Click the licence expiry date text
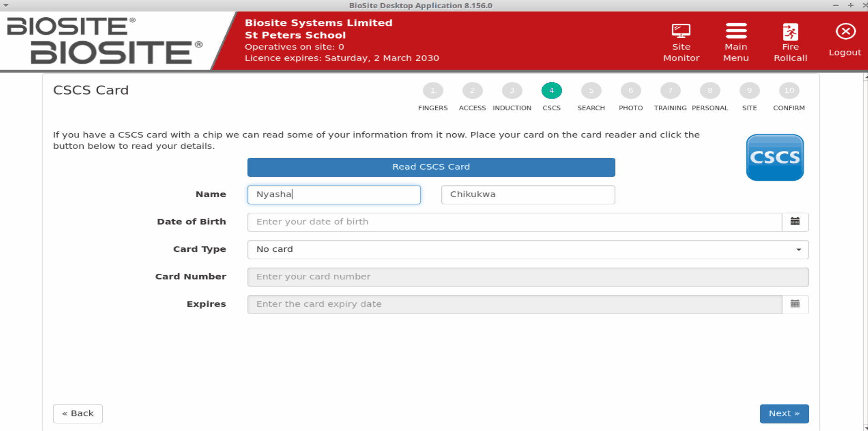Image resolution: width=868 pixels, height=431 pixels. pos(342,58)
